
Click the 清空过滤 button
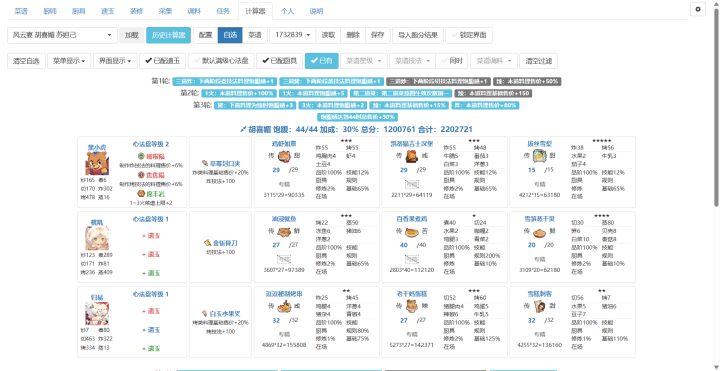[x=539, y=61]
